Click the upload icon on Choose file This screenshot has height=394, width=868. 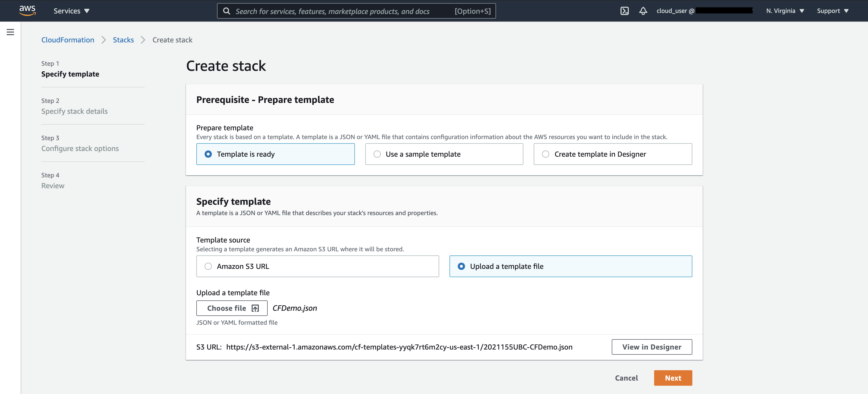[255, 308]
